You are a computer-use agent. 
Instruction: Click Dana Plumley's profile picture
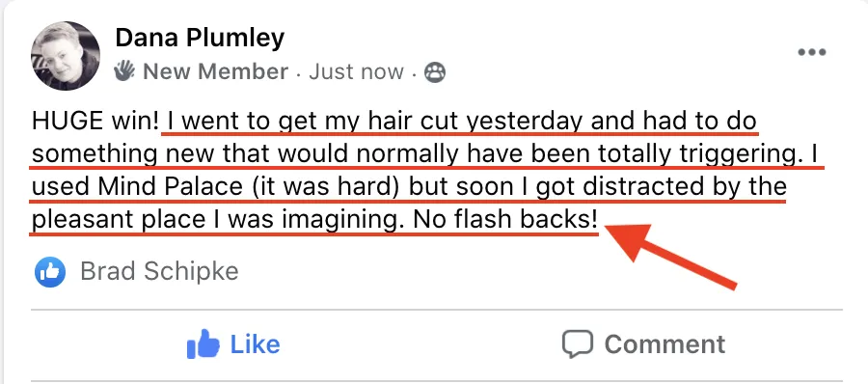click(x=66, y=56)
